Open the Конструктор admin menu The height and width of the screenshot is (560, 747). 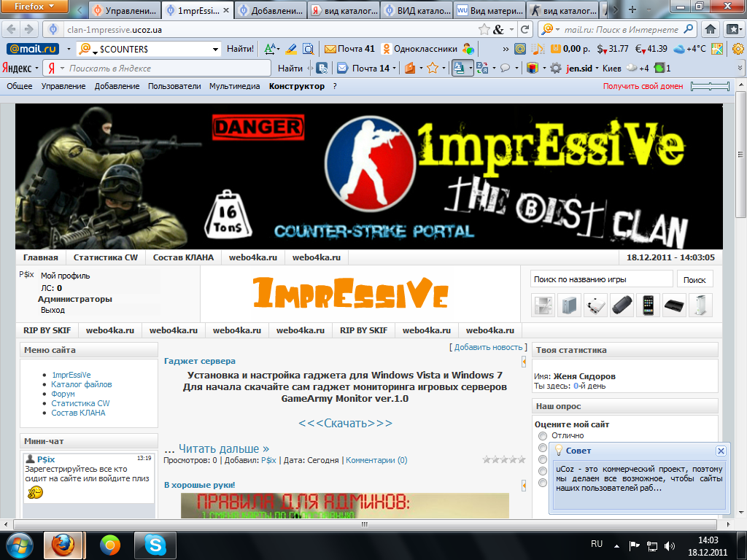click(x=297, y=86)
